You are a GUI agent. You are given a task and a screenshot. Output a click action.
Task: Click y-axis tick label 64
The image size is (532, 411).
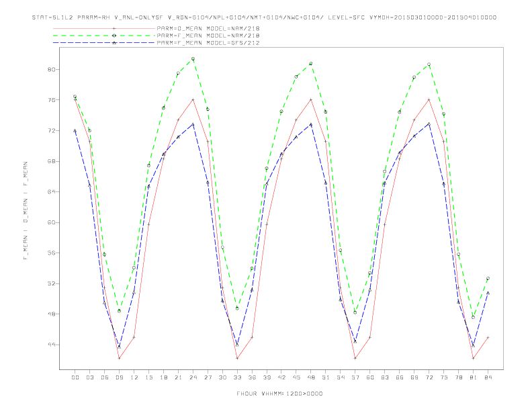click(x=51, y=192)
